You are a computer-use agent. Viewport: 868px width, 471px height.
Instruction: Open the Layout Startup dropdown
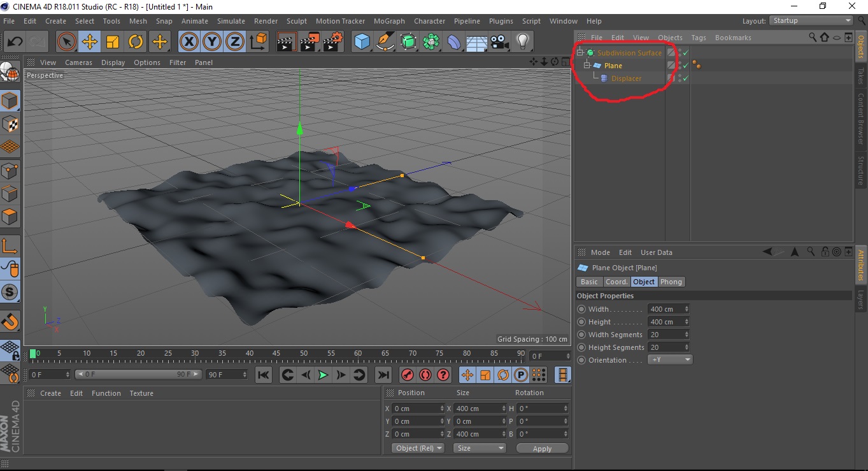pos(811,20)
